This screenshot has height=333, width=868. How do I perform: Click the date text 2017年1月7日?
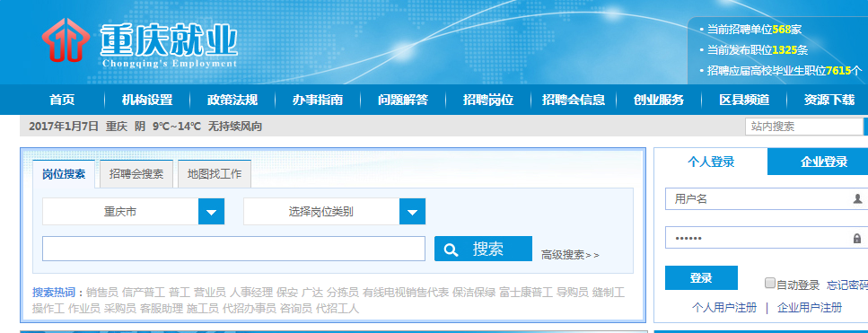pyautogui.click(x=64, y=127)
